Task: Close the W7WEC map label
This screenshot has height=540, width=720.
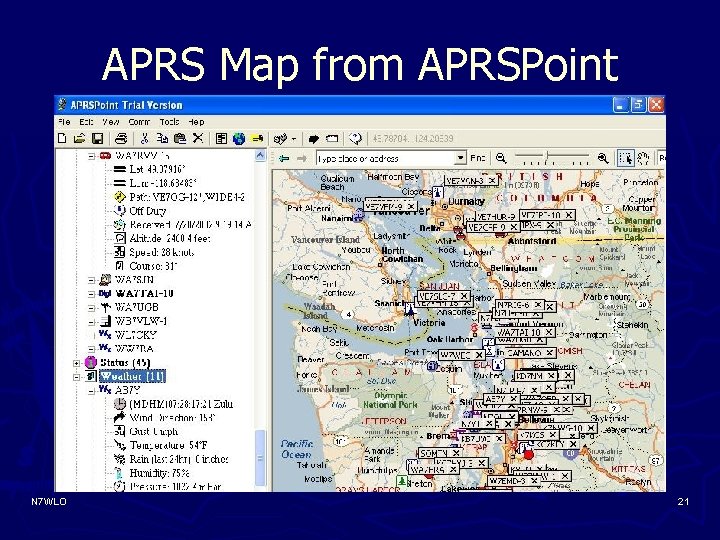Action: [479, 355]
